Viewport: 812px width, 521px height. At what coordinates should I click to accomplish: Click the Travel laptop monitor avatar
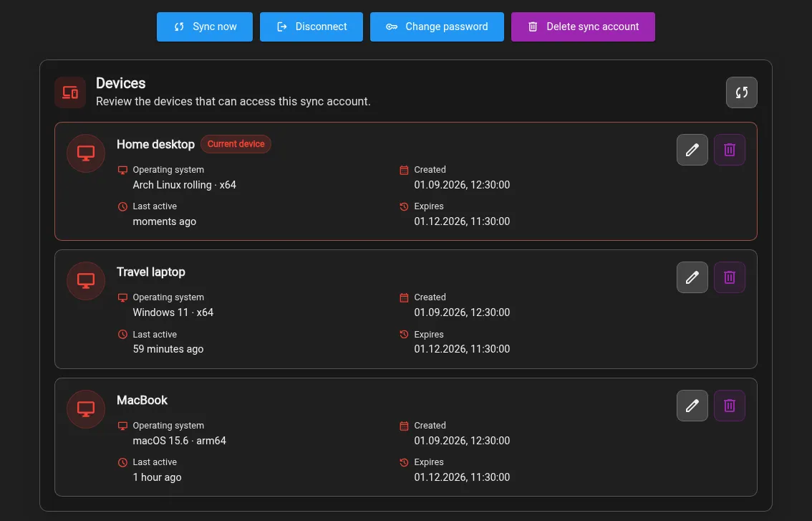[x=86, y=280]
